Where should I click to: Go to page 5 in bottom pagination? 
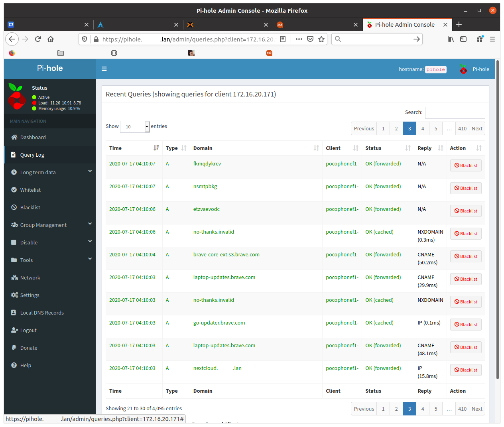436,409
